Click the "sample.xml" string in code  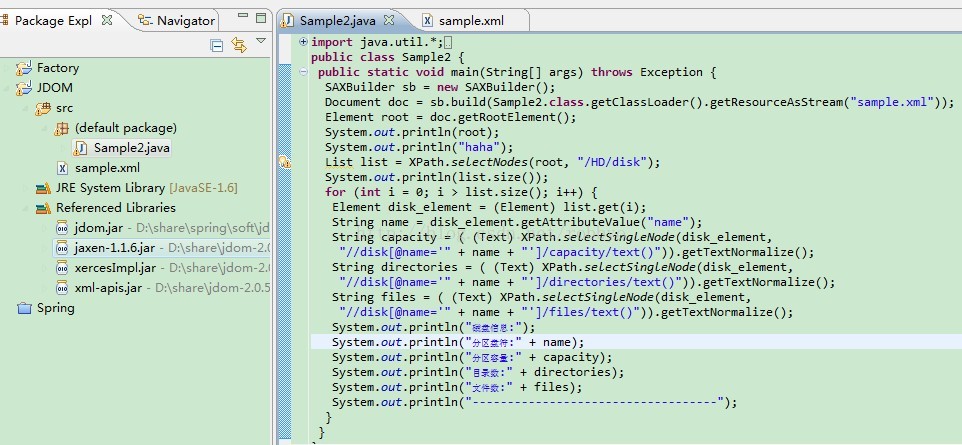[892, 102]
